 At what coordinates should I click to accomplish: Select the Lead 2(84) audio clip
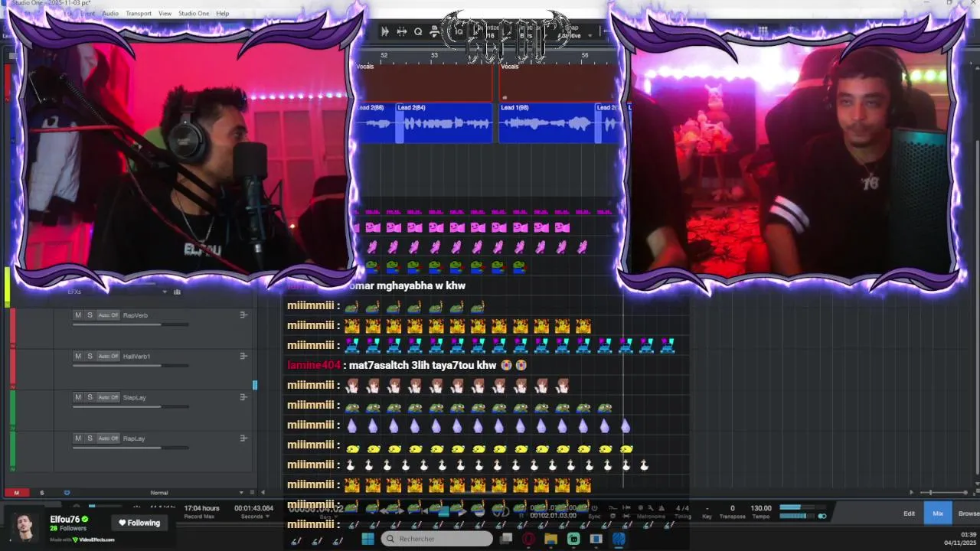click(443, 122)
